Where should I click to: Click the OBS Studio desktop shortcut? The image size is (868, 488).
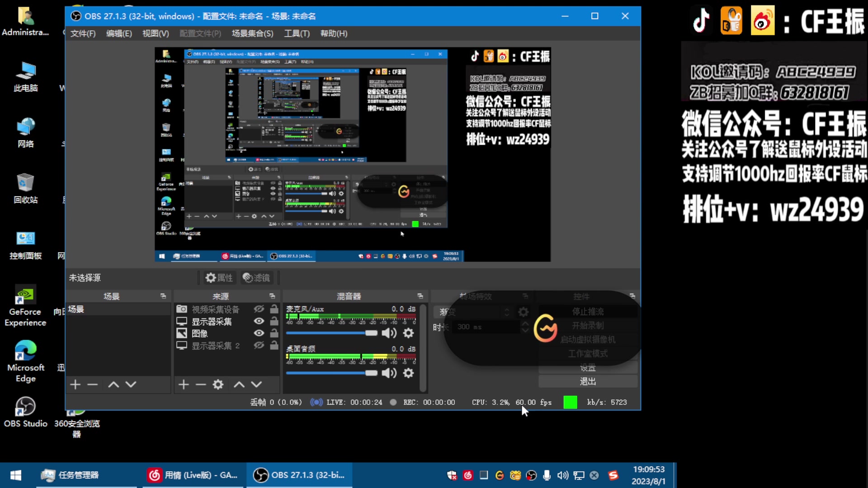[x=25, y=412]
